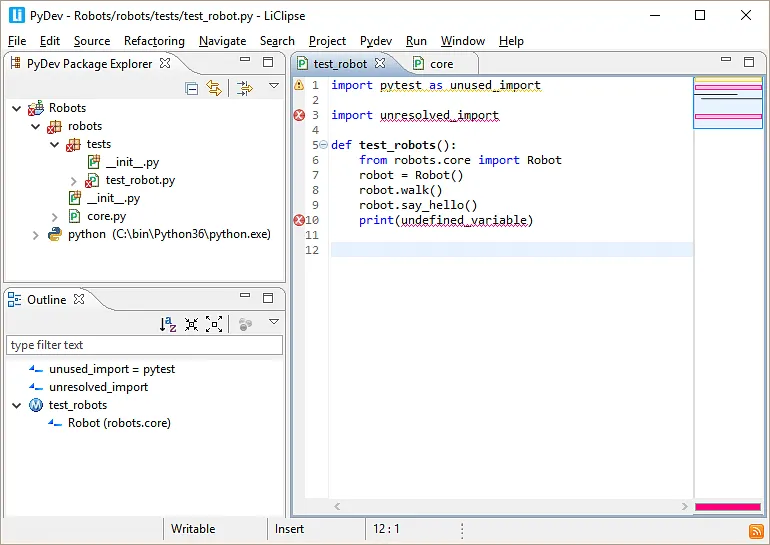This screenshot has width=770, height=545.
Task: Switch to the core editor tab
Action: click(x=441, y=64)
